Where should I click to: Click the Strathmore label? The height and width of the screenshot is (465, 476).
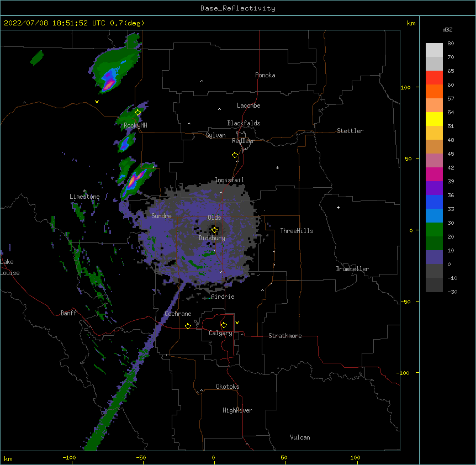285,336
